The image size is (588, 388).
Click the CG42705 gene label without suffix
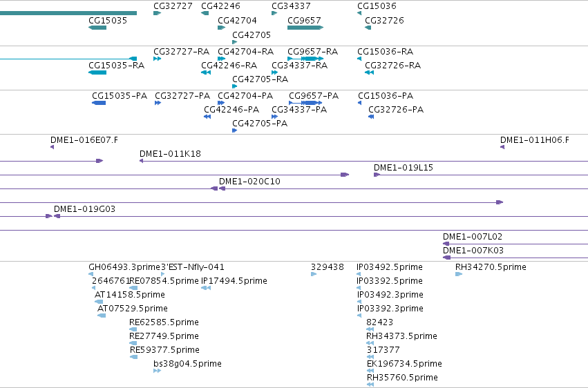tap(252, 35)
